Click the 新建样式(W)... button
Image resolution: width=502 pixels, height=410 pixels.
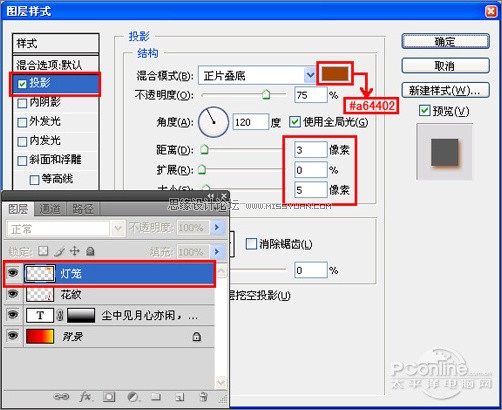[445, 90]
